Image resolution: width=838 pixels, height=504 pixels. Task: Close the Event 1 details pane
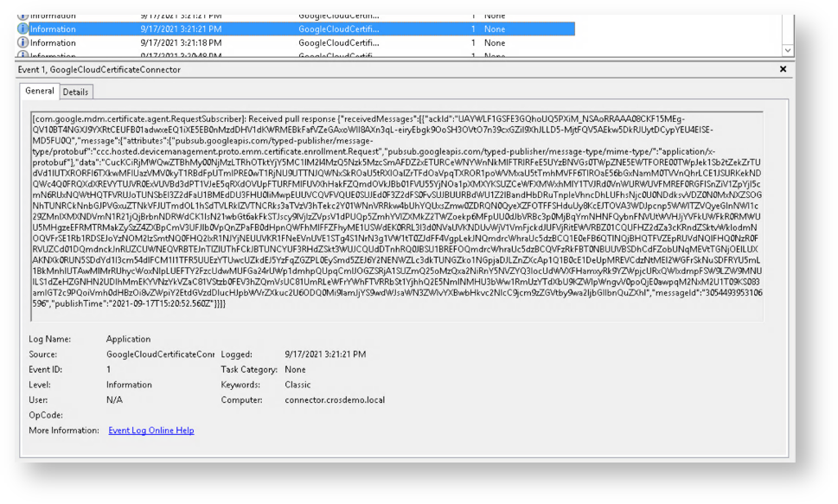(784, 69)
